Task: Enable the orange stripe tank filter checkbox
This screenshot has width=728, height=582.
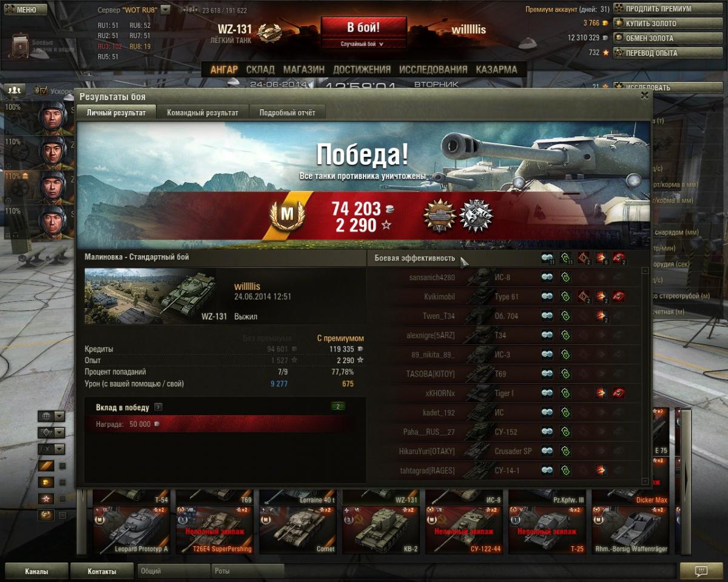Action: (62, 466)
